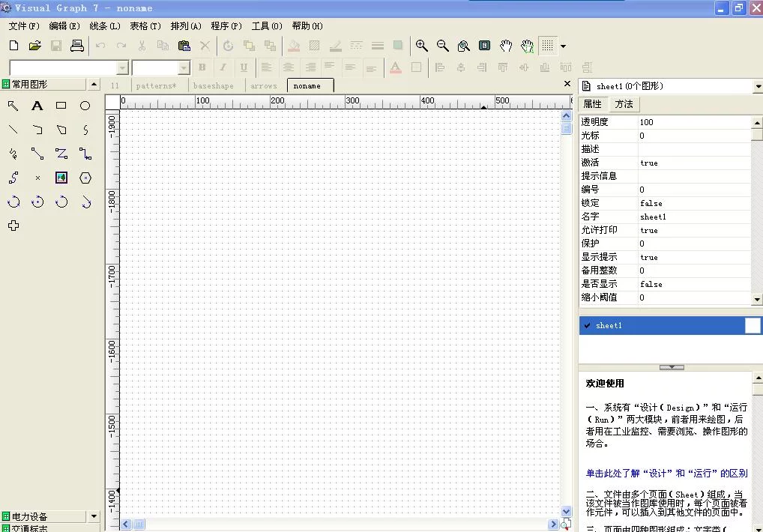This screenshot has width=763, height=532.
Task: Select the rectangle shape tool
Action: [61, 106]
